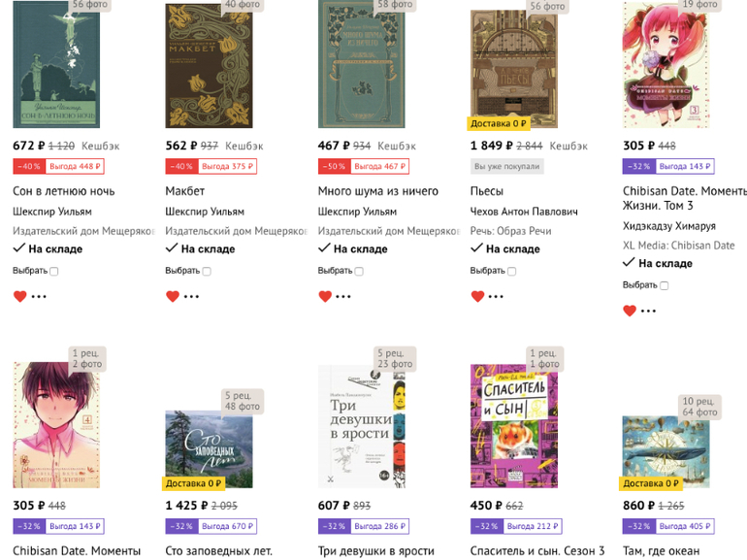Screen dimensions: 747x560
Task: Open Сто заповедных лет title link
Action: (x=218, y=551)
